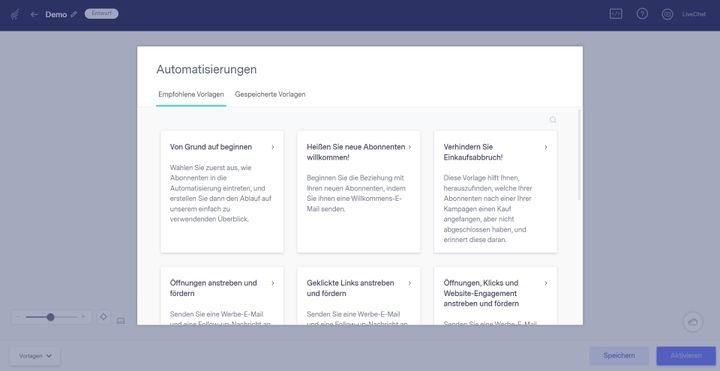Viewport: 720px width, 371px height.
Task: Click the icon right of the diamond icon
Action: pyautogui.click(x=121, y=320)
